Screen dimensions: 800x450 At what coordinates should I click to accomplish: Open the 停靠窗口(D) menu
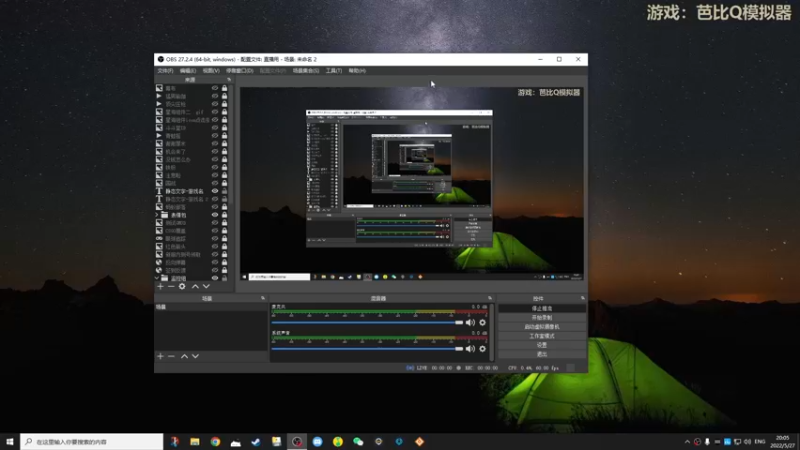click(239, 70)
